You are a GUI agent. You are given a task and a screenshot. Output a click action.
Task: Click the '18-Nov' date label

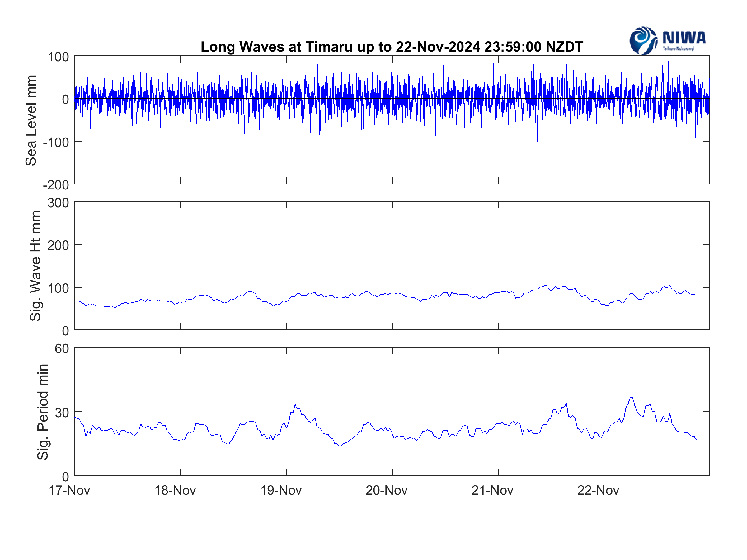coord(175,490)
